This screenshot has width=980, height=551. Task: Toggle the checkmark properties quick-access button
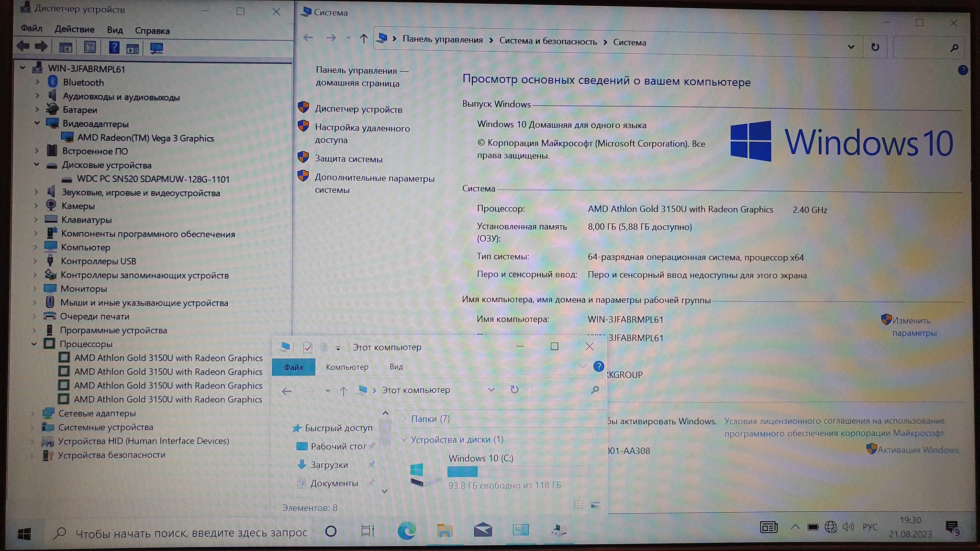308,348
